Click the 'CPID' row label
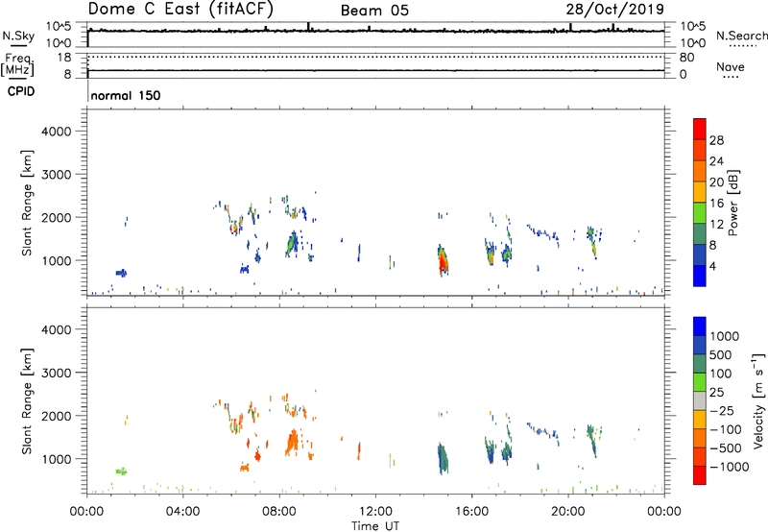The image size is (768, 532). (x=21, y=91)
